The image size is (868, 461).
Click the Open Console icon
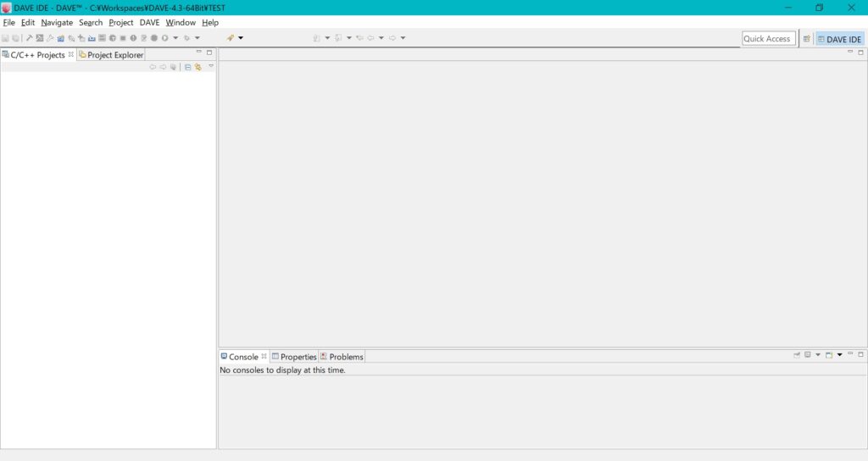829,355
